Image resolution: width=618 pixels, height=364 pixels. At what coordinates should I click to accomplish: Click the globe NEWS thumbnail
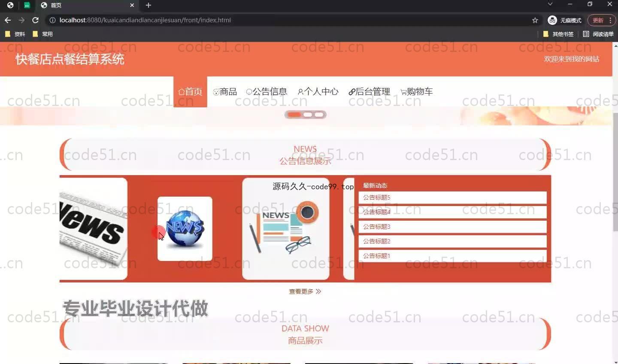(x=185, y=229)
